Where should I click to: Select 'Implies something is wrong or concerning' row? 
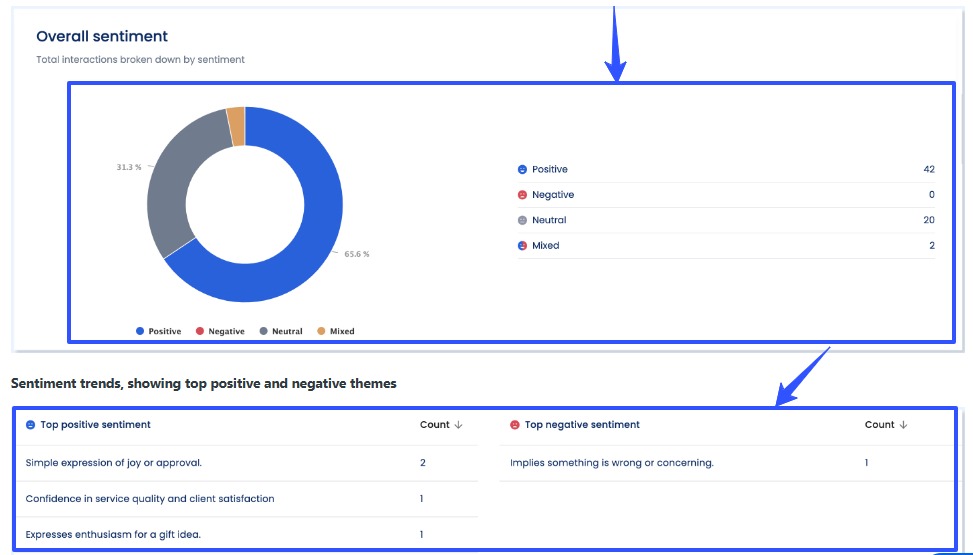611,463
